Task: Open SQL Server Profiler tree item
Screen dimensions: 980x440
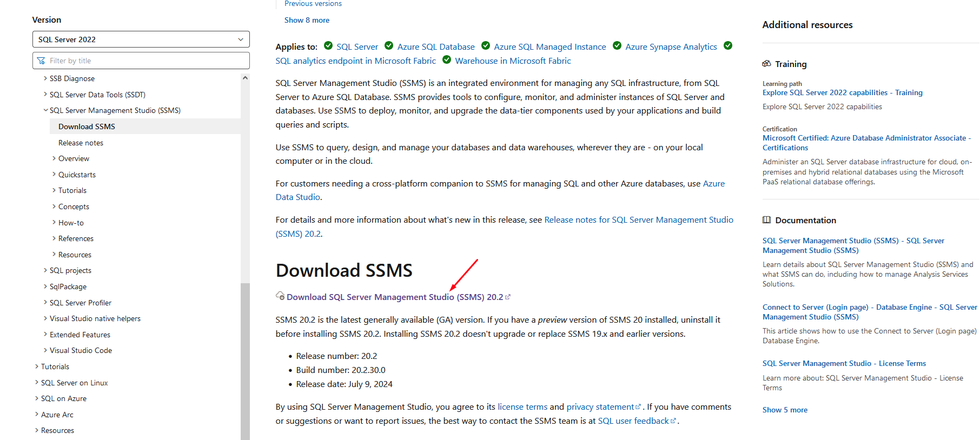Action: coord(81,303)
